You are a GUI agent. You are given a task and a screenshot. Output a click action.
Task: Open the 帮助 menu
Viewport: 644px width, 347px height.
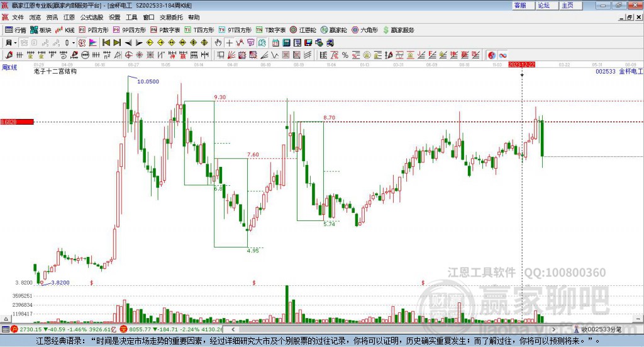pos(194,17)
